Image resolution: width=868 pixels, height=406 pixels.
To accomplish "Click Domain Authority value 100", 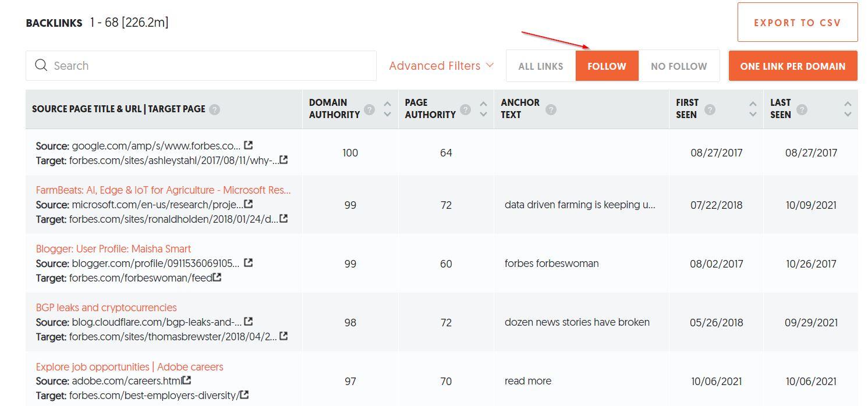I will (350, 153).
